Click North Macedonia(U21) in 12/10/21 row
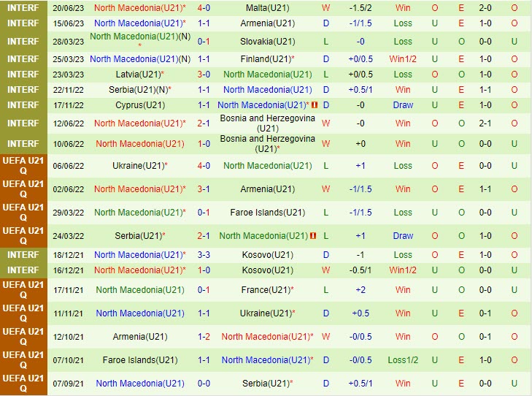 coord(266,337)
